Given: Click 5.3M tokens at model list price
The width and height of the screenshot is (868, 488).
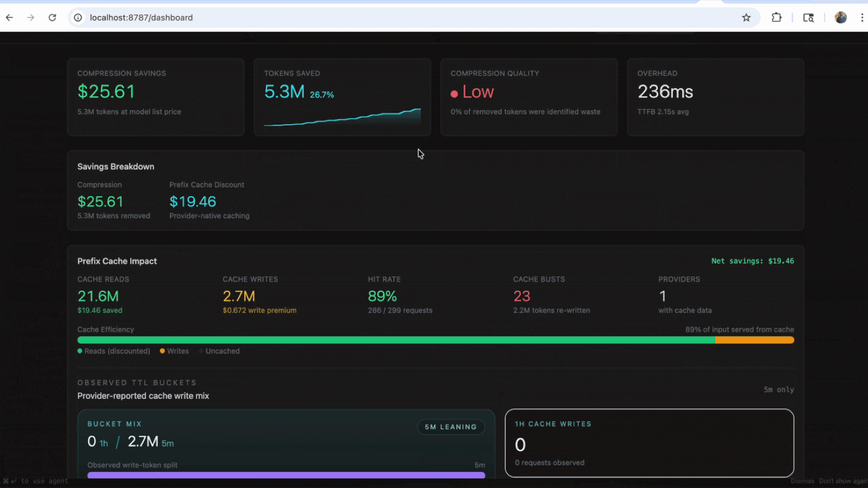Looking at the screenshot, I should point(129,112).
